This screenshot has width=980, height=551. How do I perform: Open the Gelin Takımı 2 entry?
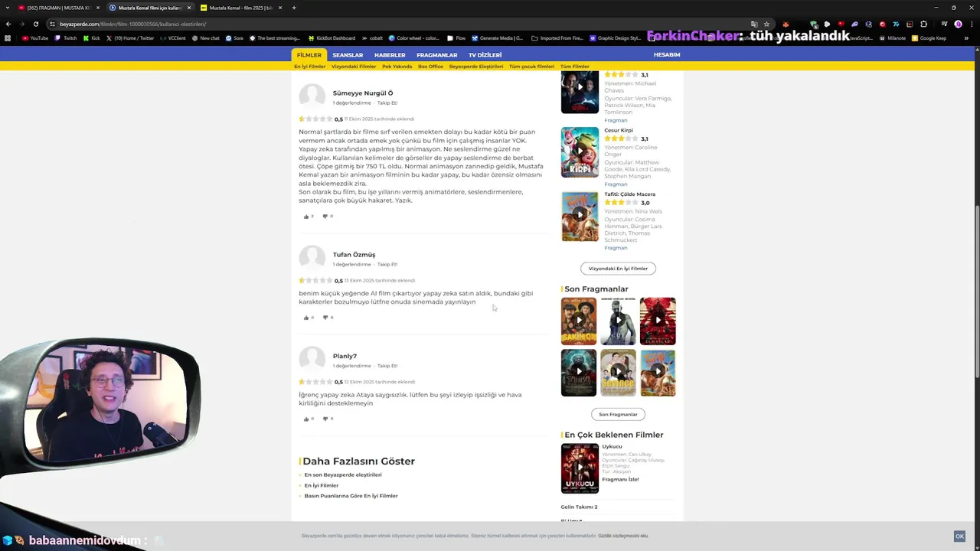point(579,507)
